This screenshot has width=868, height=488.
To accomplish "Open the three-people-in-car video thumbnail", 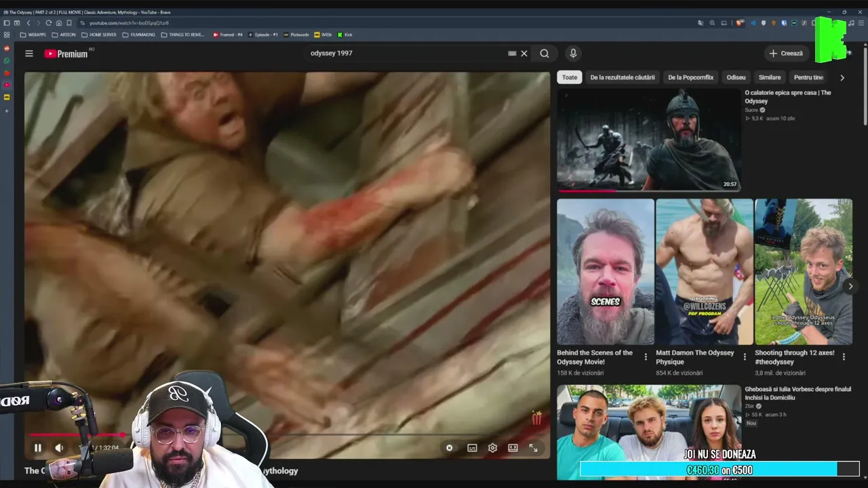I will [x=648, y=432].
